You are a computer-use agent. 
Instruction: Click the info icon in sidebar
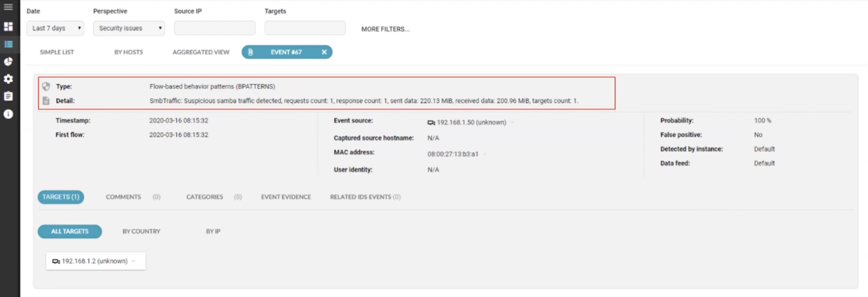[8, 114]
